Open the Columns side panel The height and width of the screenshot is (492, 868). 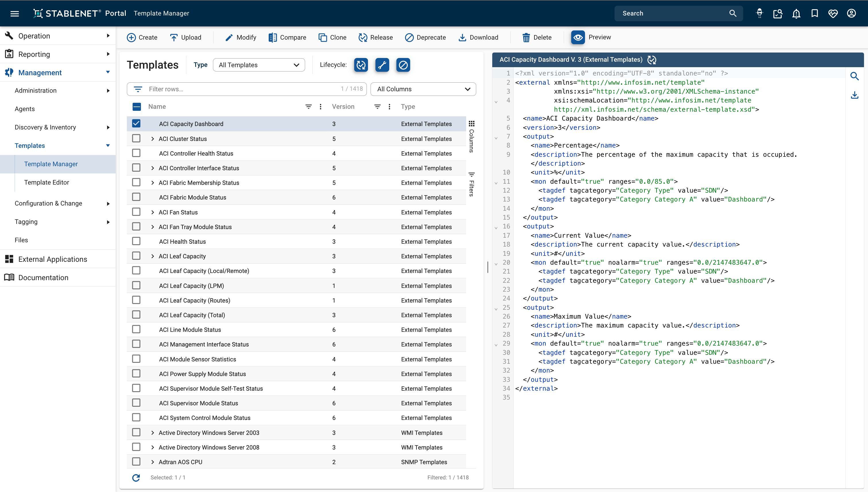point(472,137)
